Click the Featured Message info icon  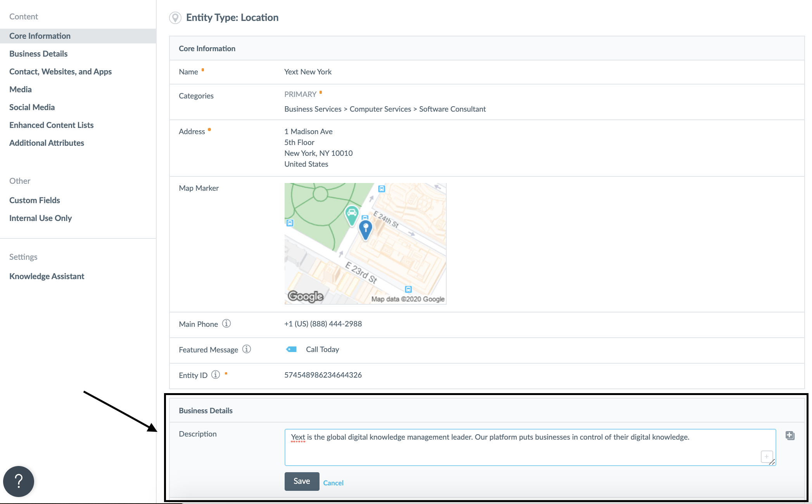point(247,349)
